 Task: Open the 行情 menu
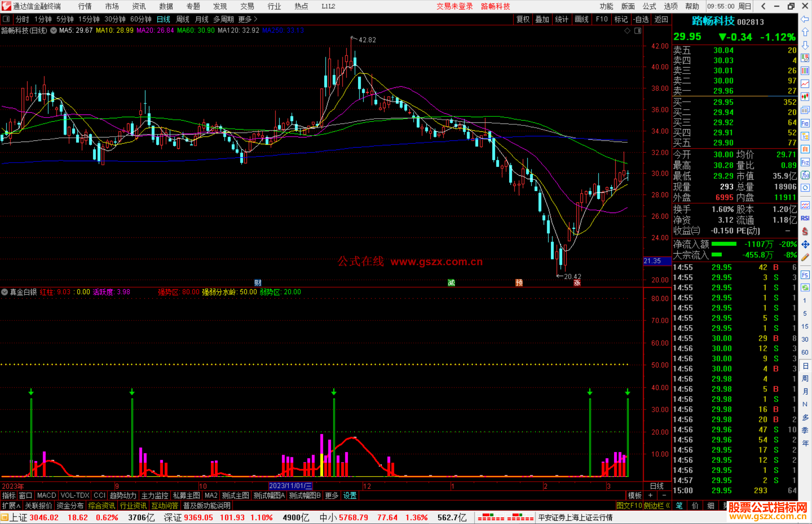(x=85, y=6)
